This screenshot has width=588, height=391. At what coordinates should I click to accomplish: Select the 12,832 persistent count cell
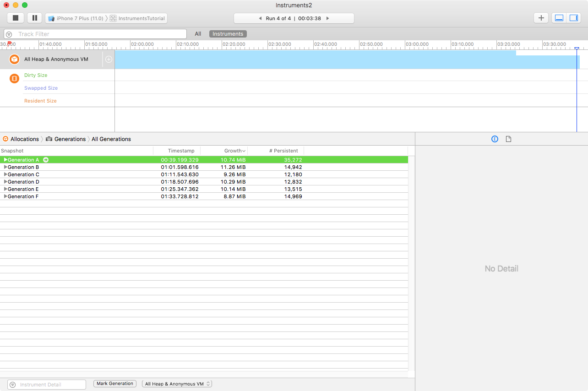[x=293, y=182]
